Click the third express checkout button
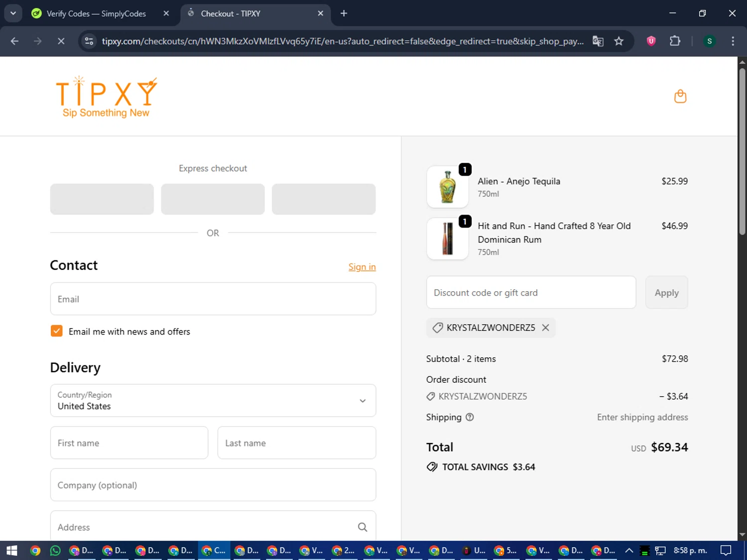Screen dimensions: 747x560 324,199
